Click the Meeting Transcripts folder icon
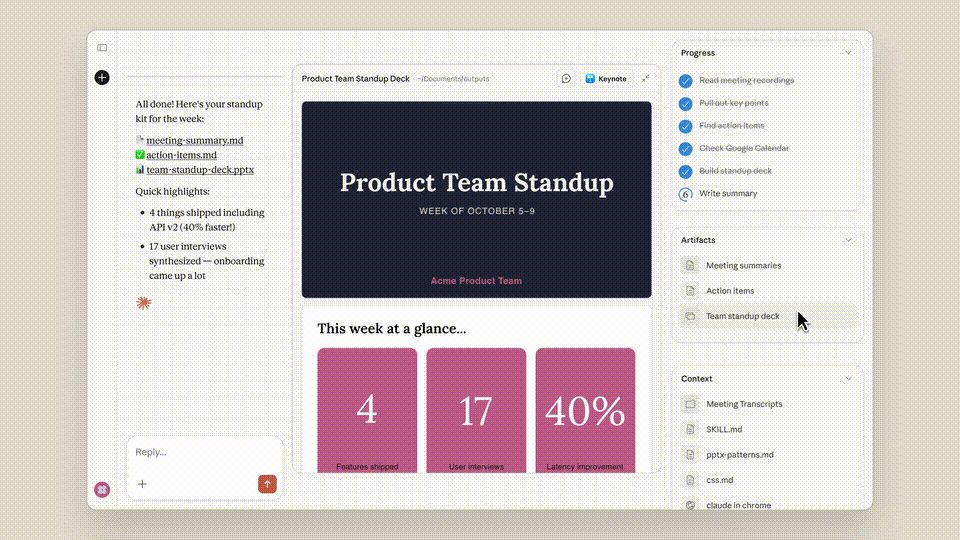 [x=689, y=404]
